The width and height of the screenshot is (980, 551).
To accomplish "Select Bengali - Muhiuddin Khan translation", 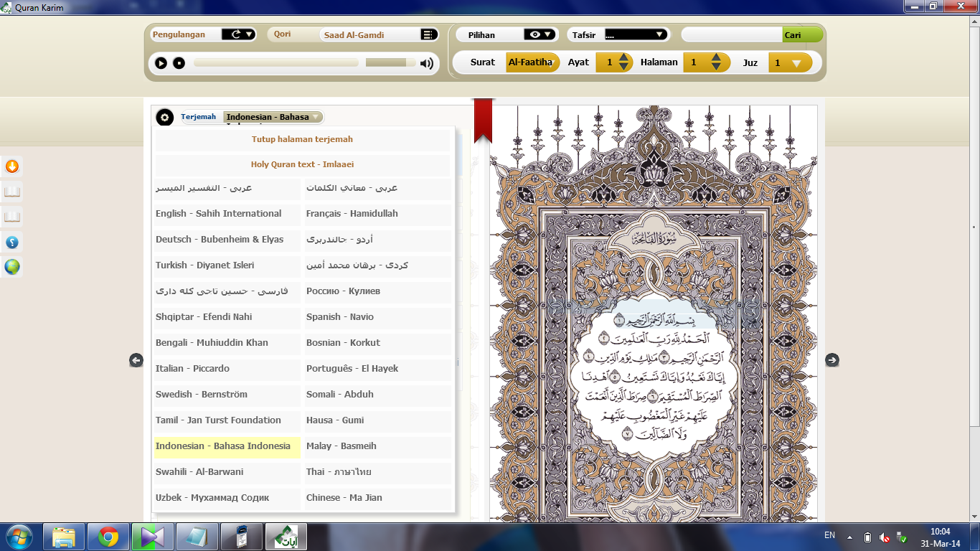I will point(227,343).
